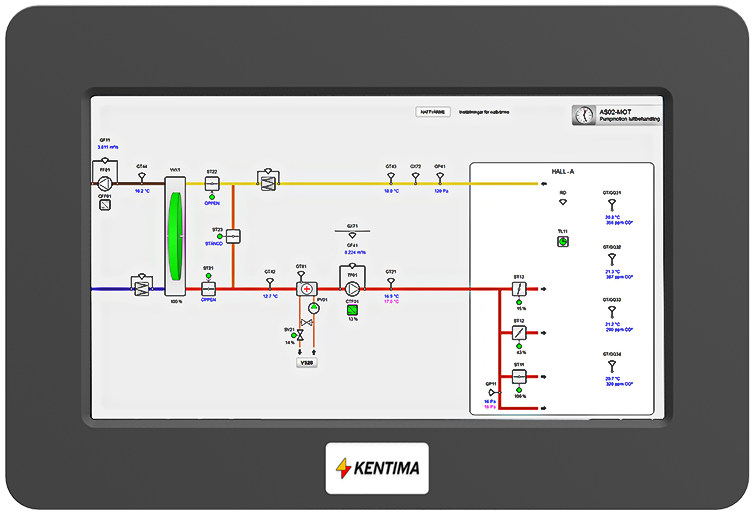The image size is (754, 518).
Task: Select the GT42 temperature sensor reading 12.7 °C
Action: click(270, 282)
